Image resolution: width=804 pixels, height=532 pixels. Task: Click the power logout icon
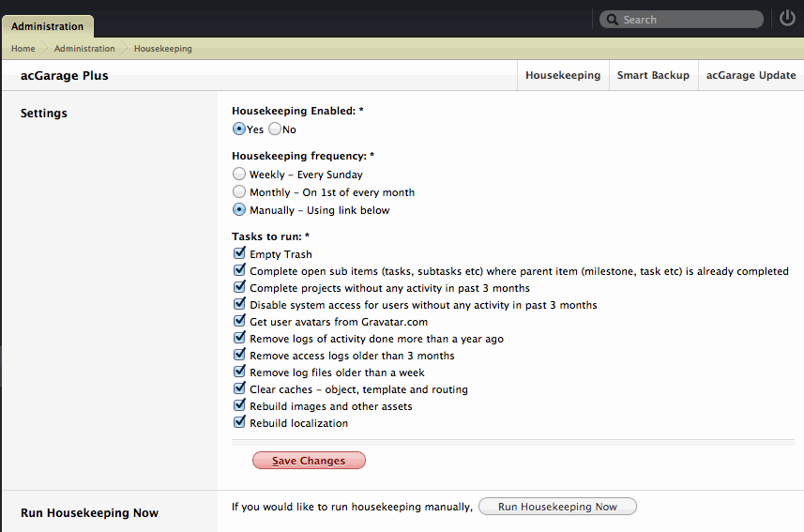[x=787, y=19]
